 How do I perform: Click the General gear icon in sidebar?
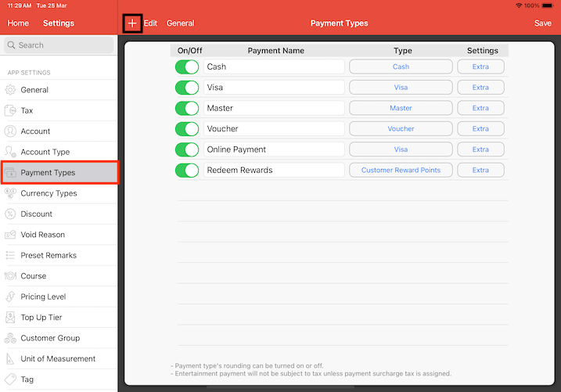click(x=10, y=90)
